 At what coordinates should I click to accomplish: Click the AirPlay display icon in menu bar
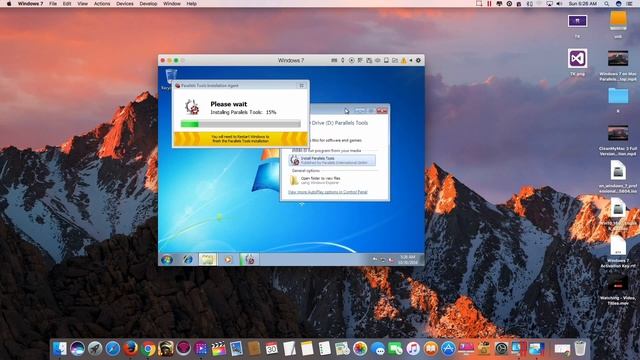point(549,4)
